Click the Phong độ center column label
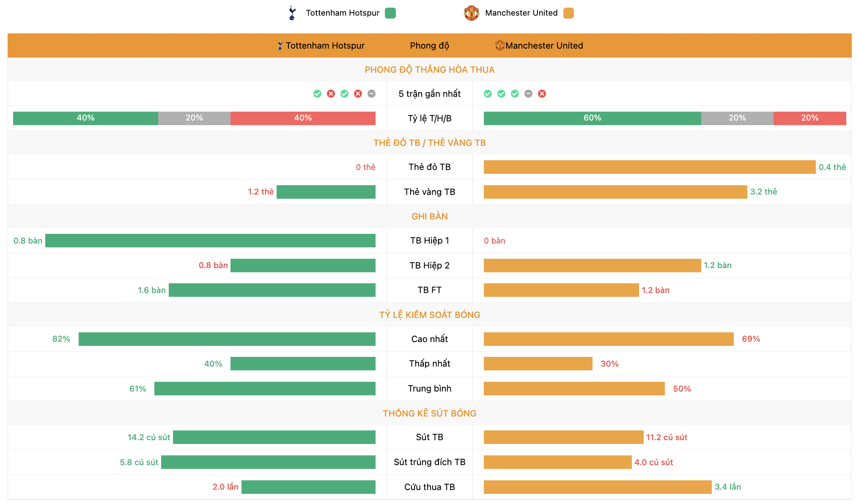Viewport: 856px width, 504px height. [x=428, y=44]
